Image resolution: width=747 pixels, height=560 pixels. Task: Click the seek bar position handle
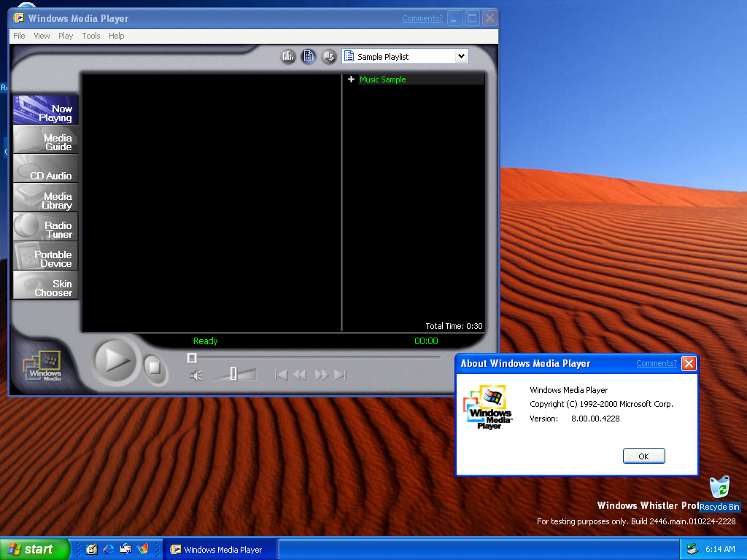192,357
